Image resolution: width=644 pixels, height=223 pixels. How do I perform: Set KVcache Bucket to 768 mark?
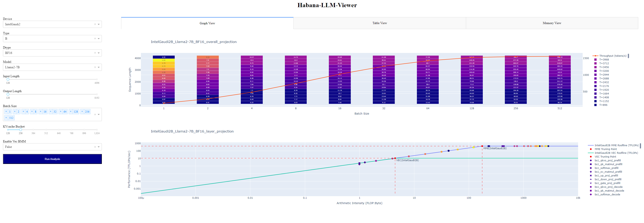(71, 130)
